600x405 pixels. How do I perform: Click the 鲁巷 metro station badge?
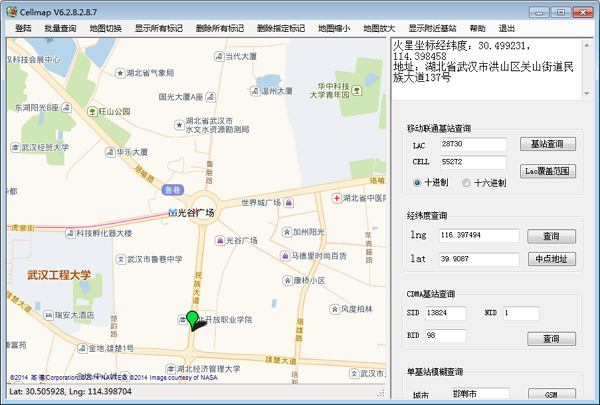pos(173,190)
